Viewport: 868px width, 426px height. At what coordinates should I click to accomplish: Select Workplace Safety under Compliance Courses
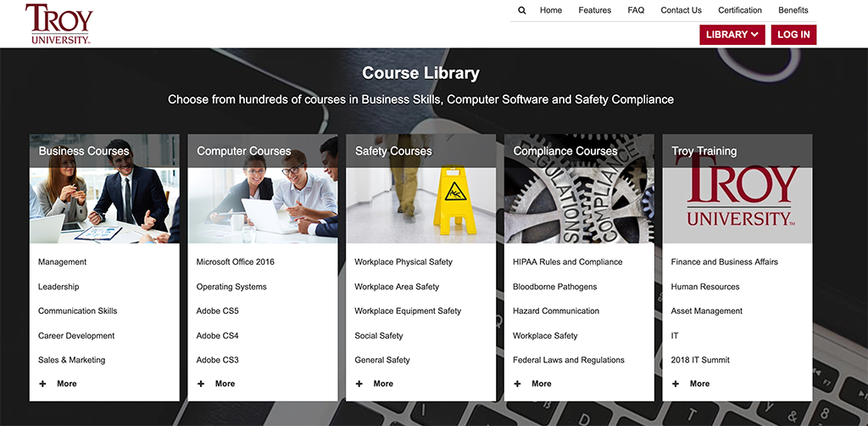click(x=545, y=336)
